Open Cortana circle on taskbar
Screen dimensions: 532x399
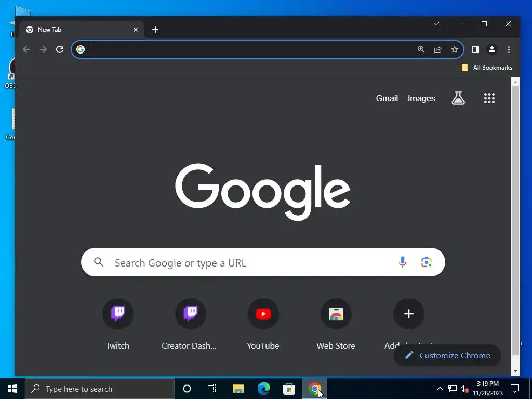click(x=187, y=389)
